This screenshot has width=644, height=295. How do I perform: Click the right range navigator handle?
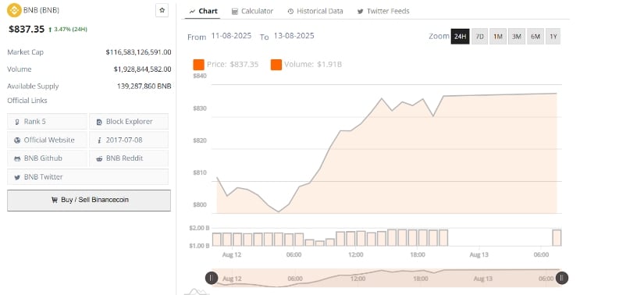pyautogui.click(x=562, y=278)
